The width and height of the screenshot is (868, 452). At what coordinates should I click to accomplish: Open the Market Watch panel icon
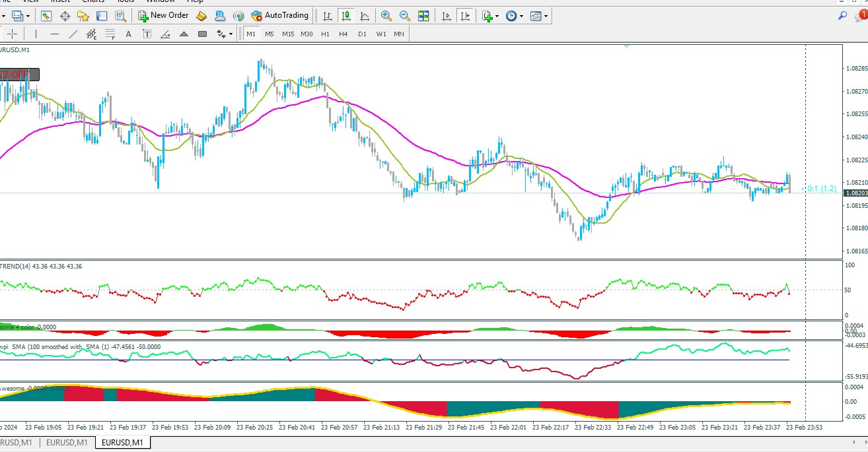pyautogui.click(x=46, y=16)
